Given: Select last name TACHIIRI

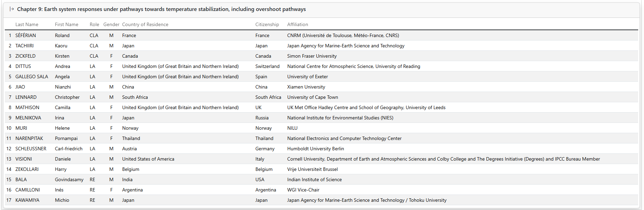Looking at the screenshot, I should pyautogui.click(x=24, y=46).
